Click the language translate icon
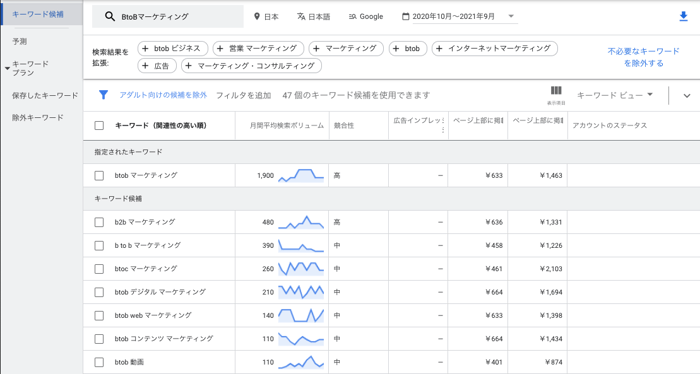This screenshot has height=374, width=700. (x=301, y=17)
